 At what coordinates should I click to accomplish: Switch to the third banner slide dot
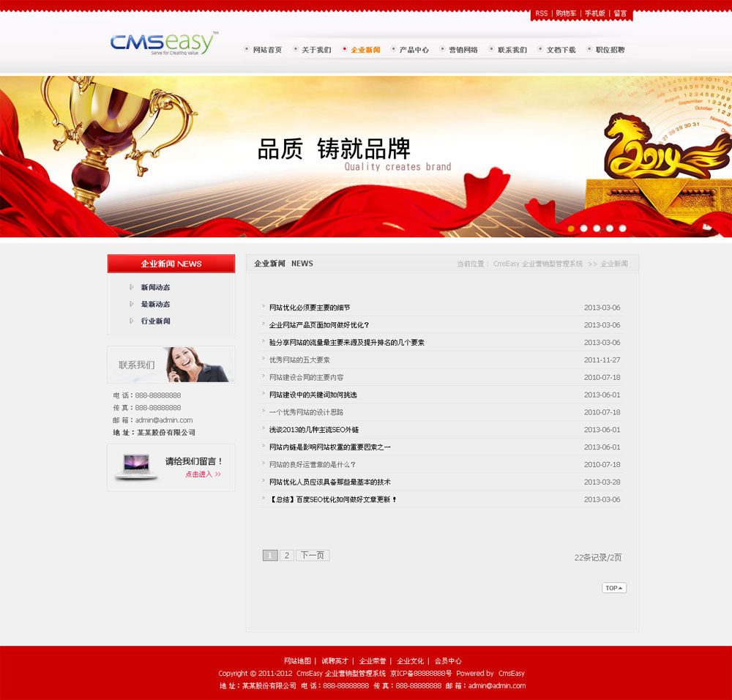[x=597, y=228]
